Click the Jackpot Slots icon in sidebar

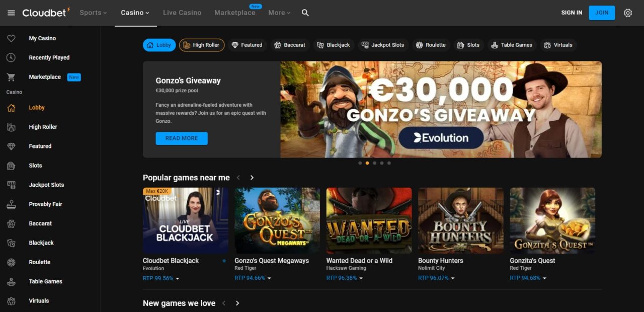click(11, 185)
